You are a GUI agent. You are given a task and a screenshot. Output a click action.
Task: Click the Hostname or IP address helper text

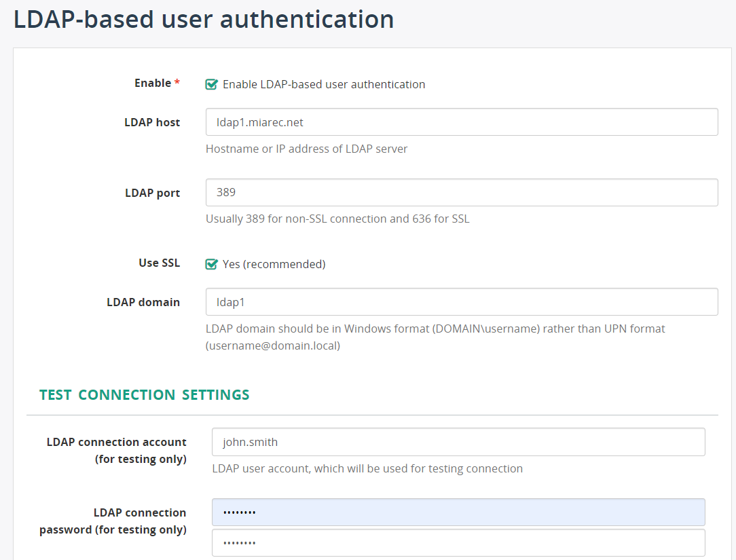pyautogui.click(x=306, y=149)
